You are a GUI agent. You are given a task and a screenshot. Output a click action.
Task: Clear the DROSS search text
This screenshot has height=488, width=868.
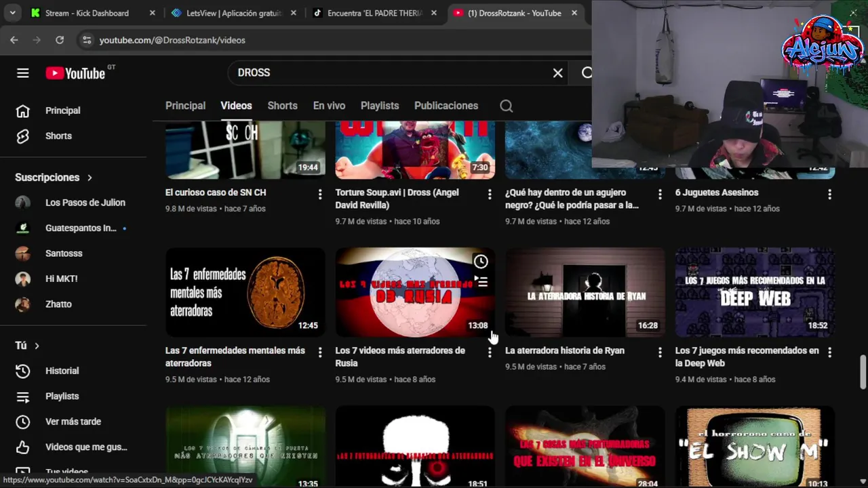[557, 73]
